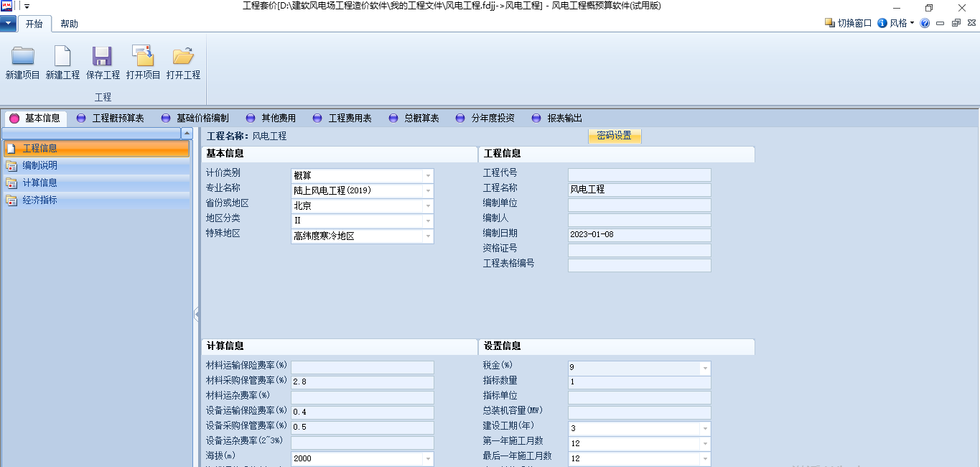This screenshot has height=467, width=980.
Task: Save with the 保存工程 floppy icon
Action: 103,56
